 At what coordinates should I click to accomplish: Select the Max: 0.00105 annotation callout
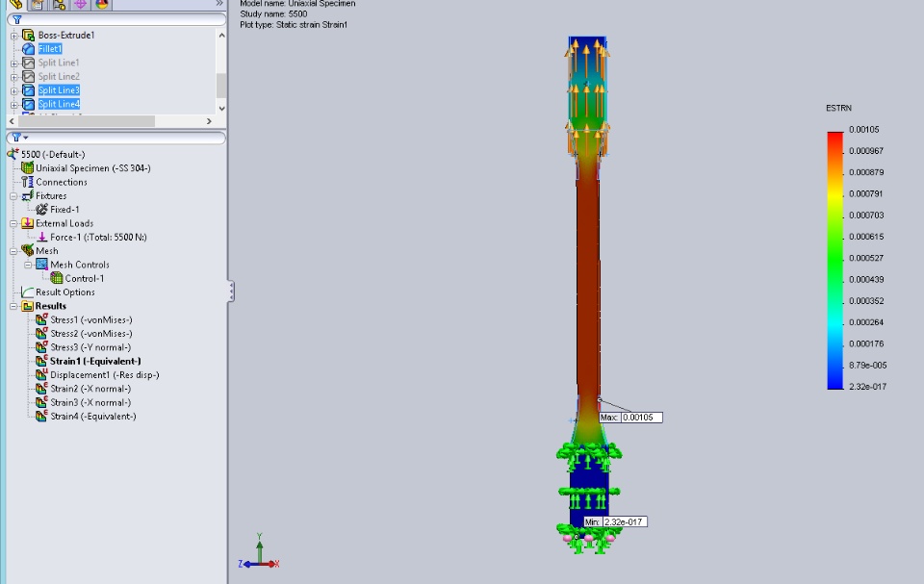tap(630, 418)
